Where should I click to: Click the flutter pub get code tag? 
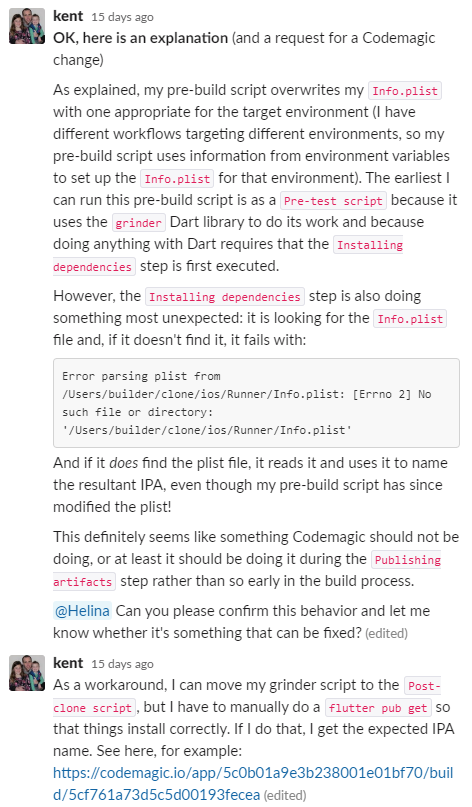tap(378, 708)
